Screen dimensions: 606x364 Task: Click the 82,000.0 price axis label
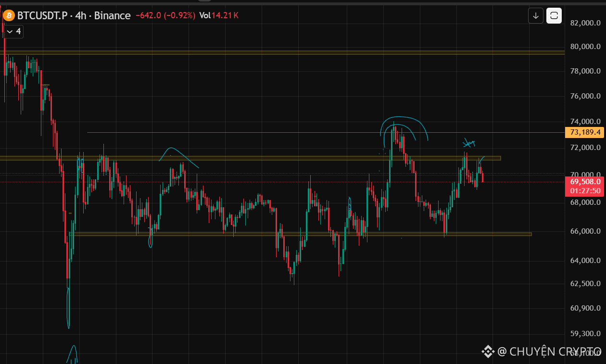[585, 23]
